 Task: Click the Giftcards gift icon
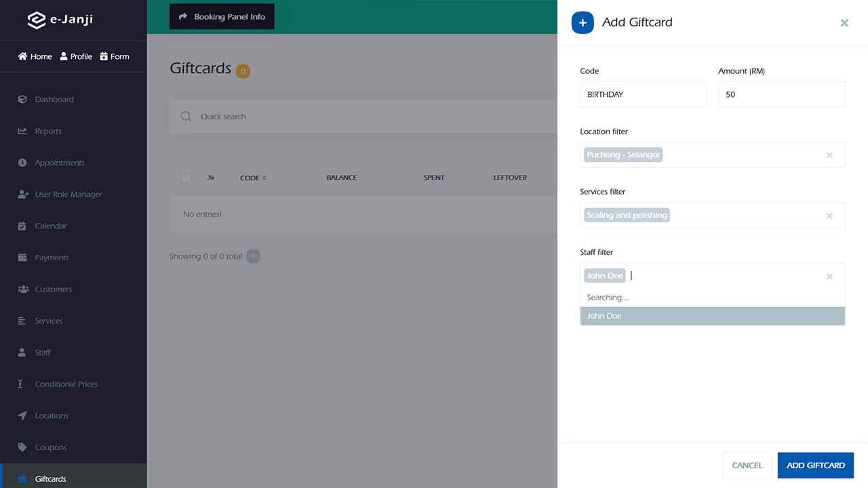(22, 479)
